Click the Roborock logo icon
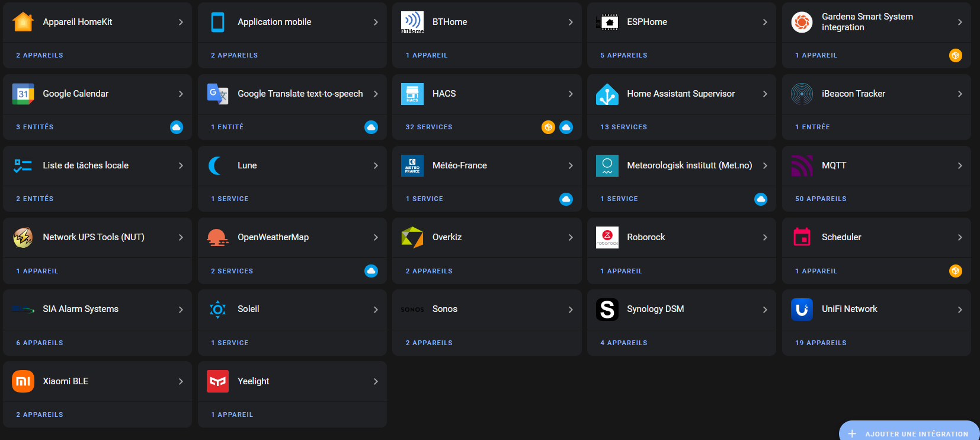The height and width of the screenshot is (440, 980). click(x=607, y=237)
